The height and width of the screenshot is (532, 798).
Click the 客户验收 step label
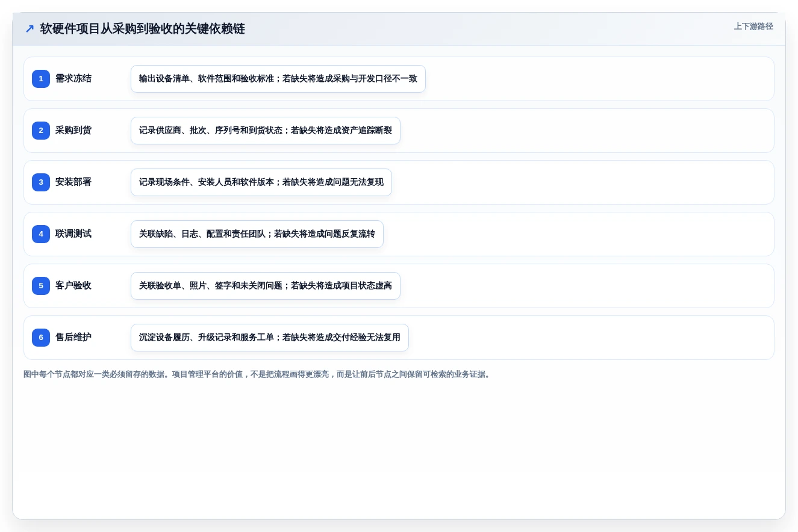(73, 286)
